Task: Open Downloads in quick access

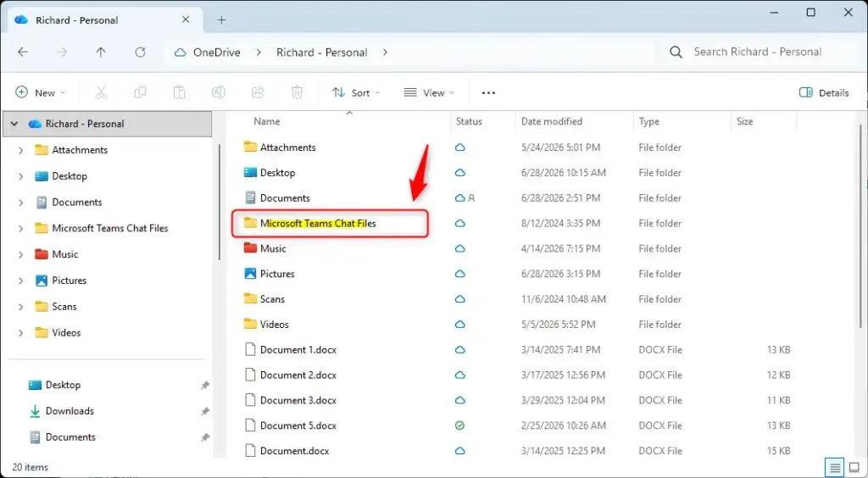Action: tap(70, 411)
